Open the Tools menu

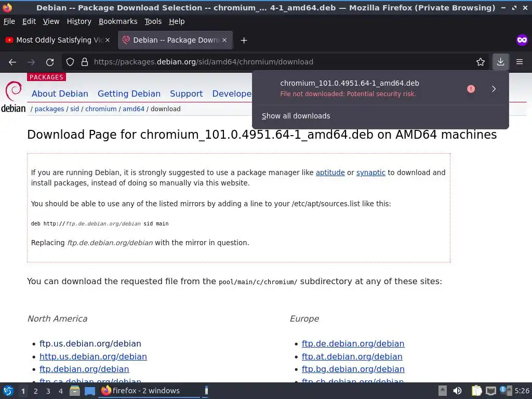(x=153, y=21)
